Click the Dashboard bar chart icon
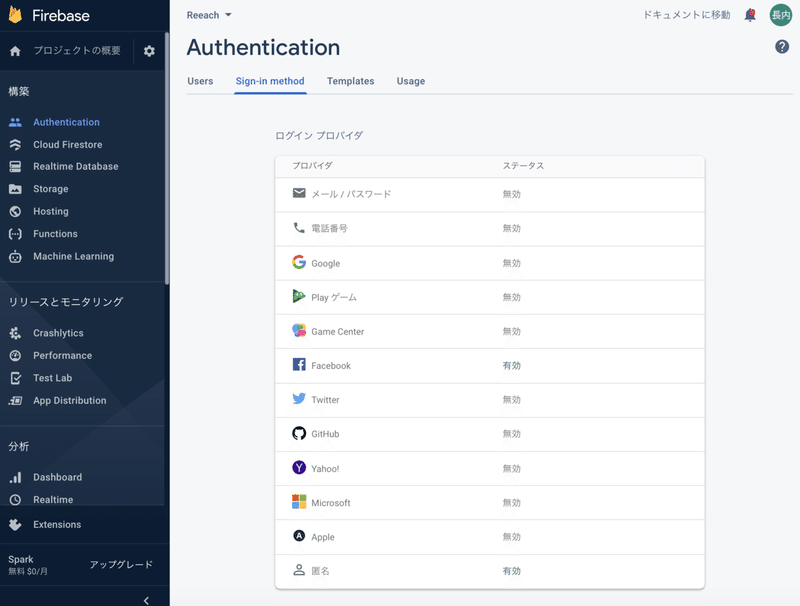Image resolution: width=800 pixels, height=606 pixels. (x=15, y=477)
